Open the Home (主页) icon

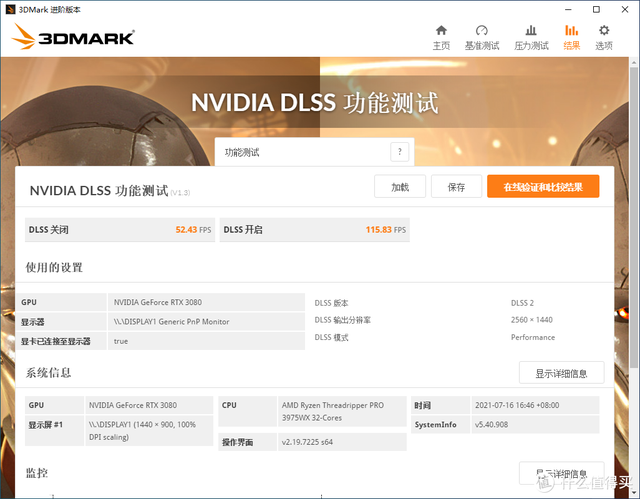pyautogui.click(x=441, y=38)
